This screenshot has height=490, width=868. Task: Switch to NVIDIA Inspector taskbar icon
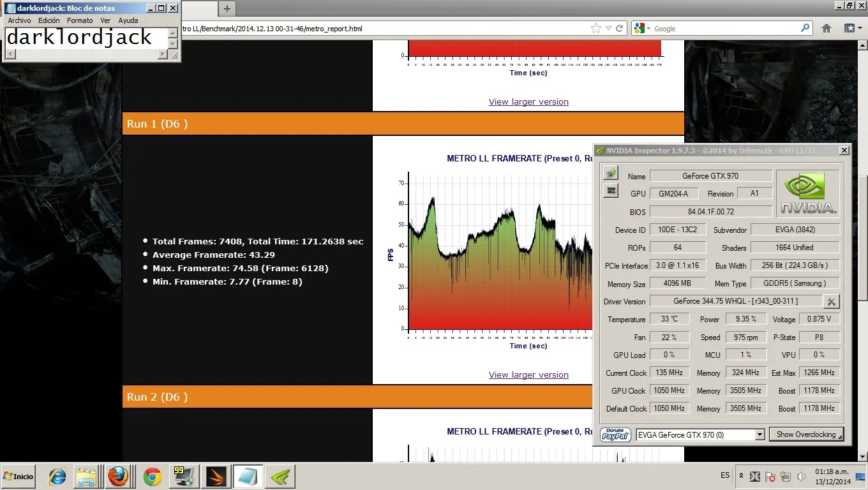coord(280,477)
